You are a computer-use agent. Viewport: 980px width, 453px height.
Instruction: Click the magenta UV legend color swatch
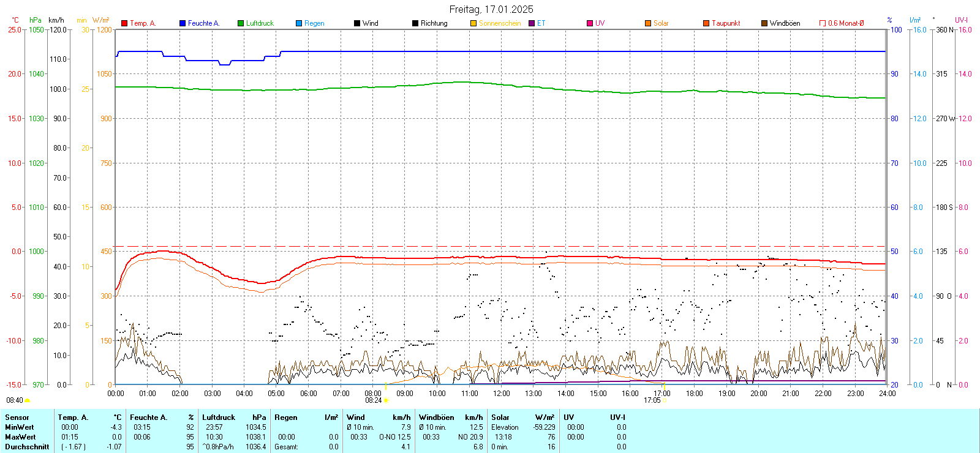tap(590, 23)
